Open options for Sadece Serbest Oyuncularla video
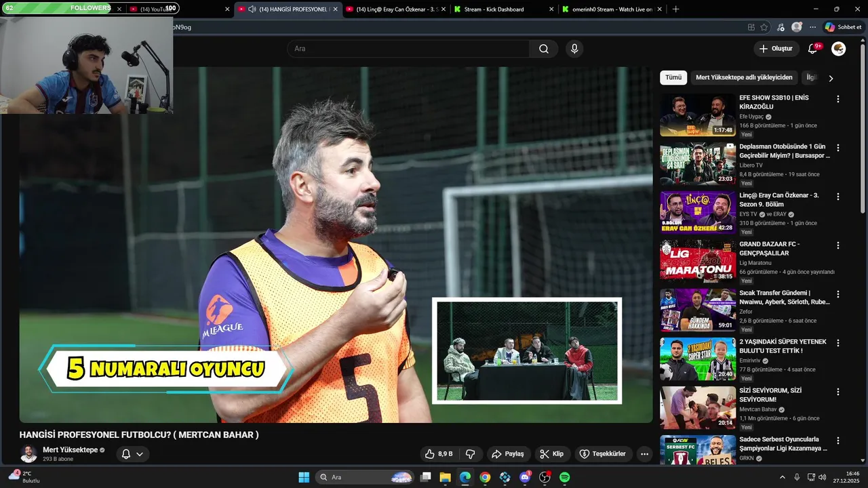Image resolution: width=868 pixels, height=488 pixels. click(837, 441)
